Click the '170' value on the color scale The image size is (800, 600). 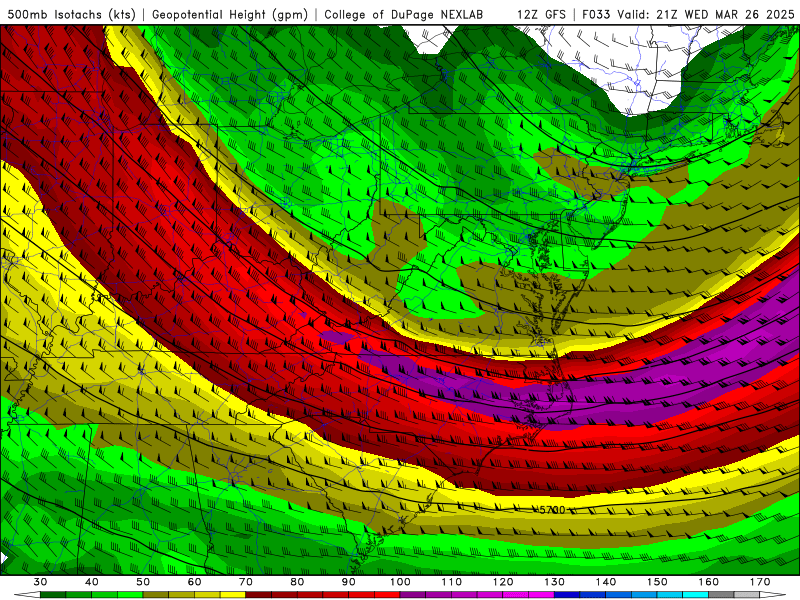coord(760,582)
